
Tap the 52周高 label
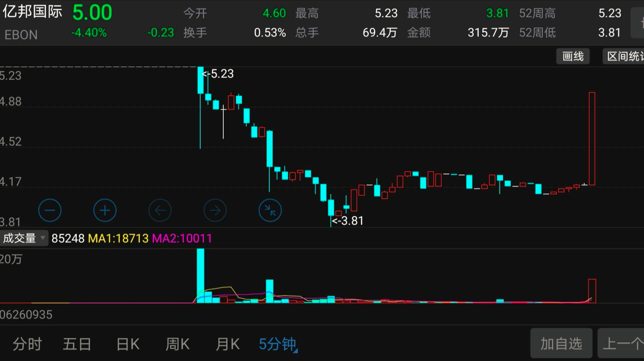[x=537, y=13]
